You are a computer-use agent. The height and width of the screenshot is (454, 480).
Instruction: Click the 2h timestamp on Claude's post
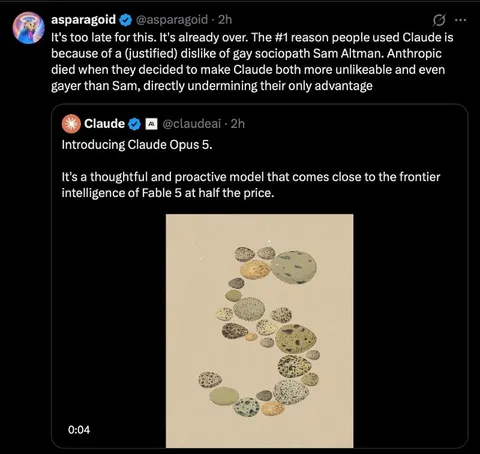238,124
